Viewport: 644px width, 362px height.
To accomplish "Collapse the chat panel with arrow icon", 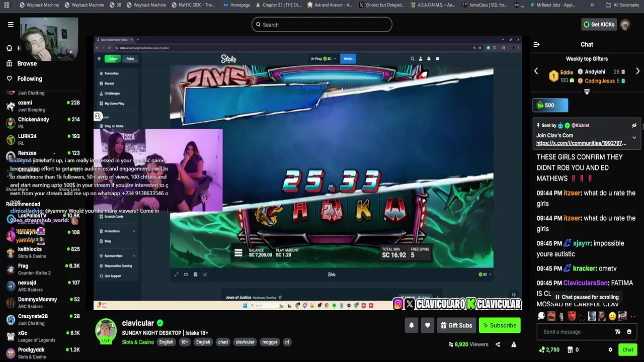I will pyautogui.click(x=536, y=44).
